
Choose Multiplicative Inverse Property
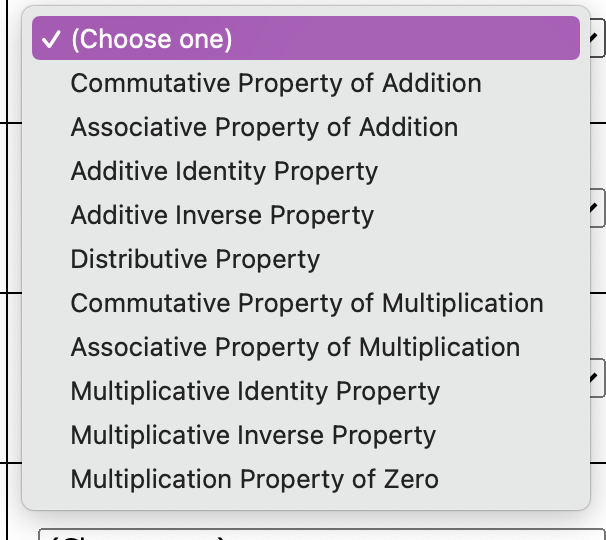pyautogui.click(x=306, y=436)
